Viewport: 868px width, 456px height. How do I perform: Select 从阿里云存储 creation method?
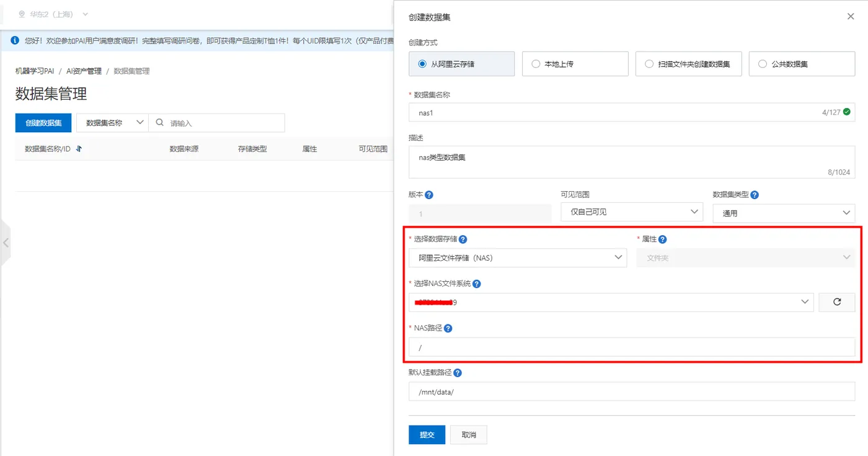coord(461,64)
